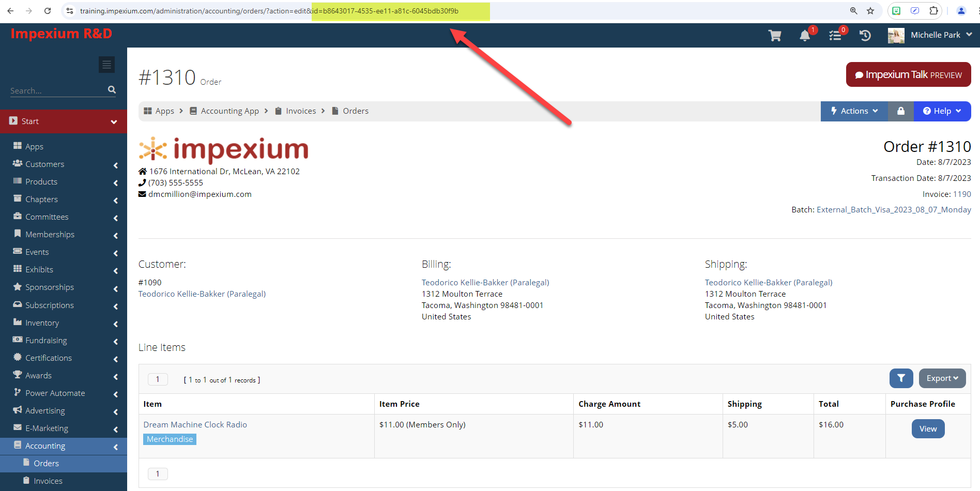Click top pagination page 1

pyautogui.click(x=158, y=379)
